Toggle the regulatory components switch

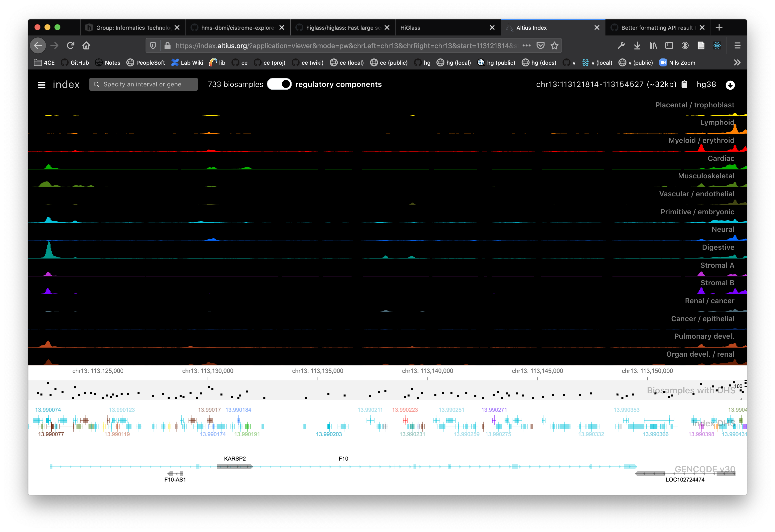[279, 84]
